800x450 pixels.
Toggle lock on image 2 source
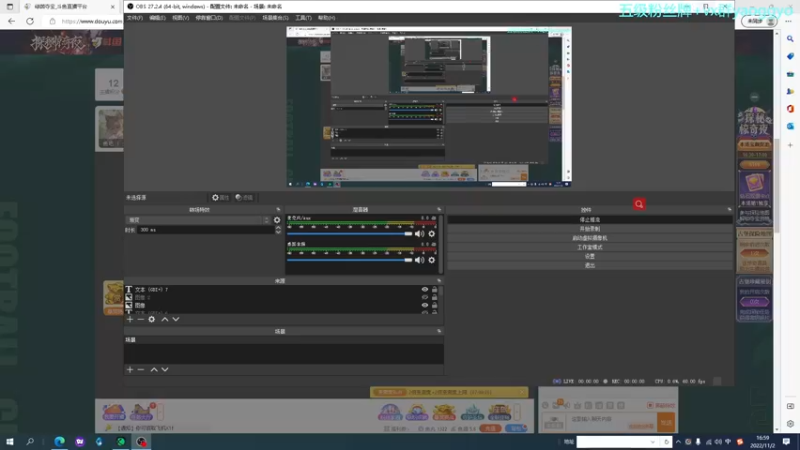(435, 297)
